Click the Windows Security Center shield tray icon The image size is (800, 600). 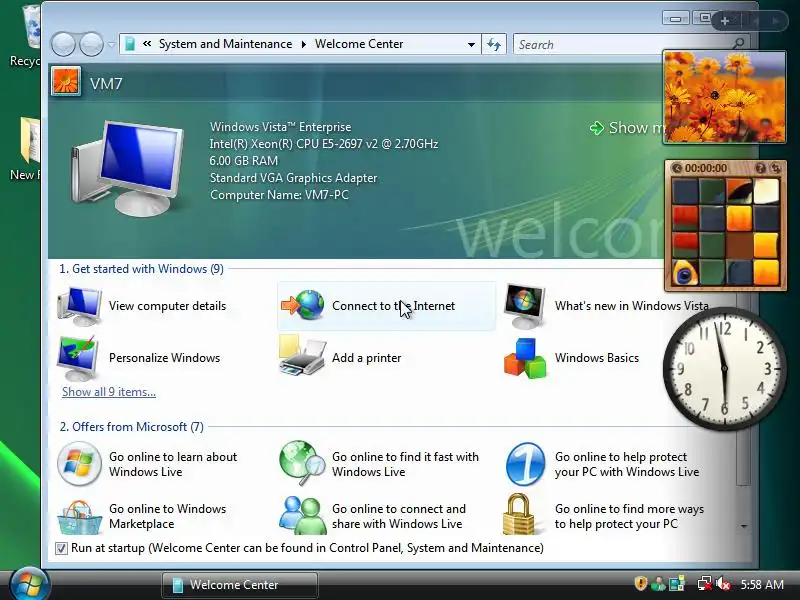641,583
